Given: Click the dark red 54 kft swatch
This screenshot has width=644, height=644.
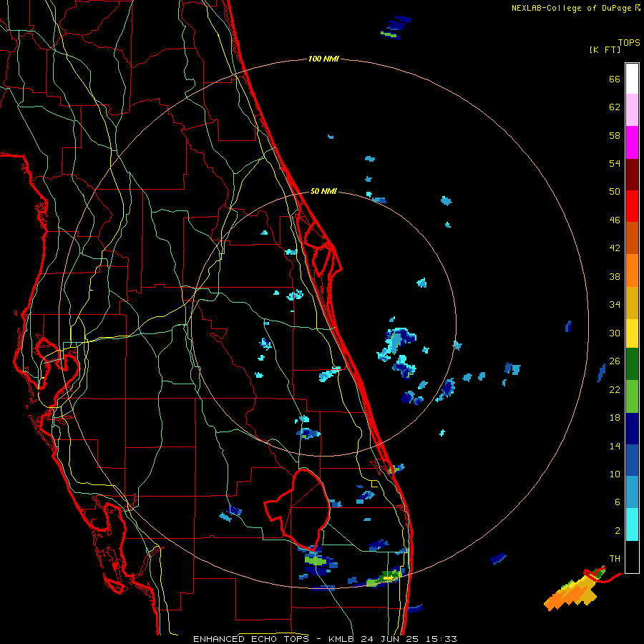Looking at the screenshot, I should 632,175.
